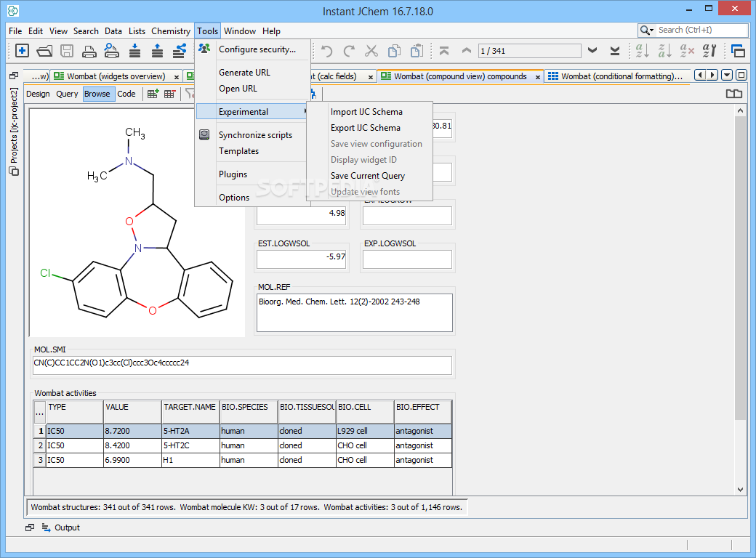This screenshot has height=558, width=756.
Task: Sort descending with the Z-A icon
Action: [665, 51]
